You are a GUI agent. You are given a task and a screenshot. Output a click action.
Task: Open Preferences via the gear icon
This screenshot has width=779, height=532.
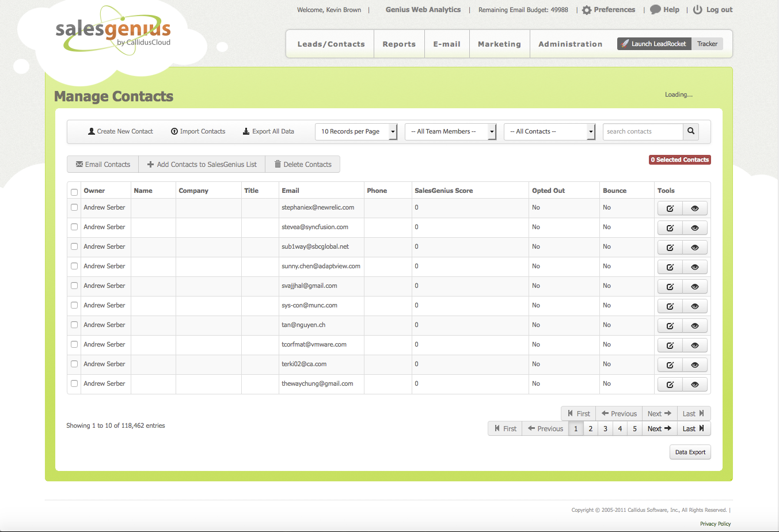pos(588,9)
